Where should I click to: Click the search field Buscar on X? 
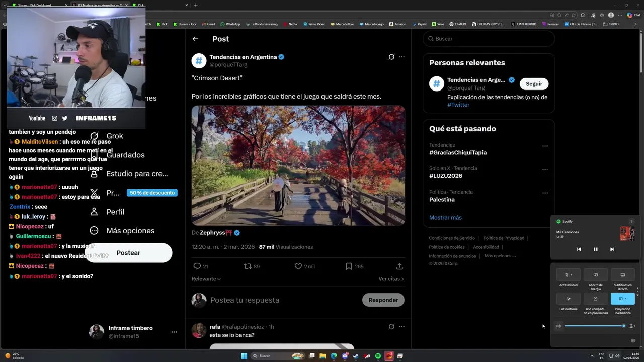tap(489, 39)
